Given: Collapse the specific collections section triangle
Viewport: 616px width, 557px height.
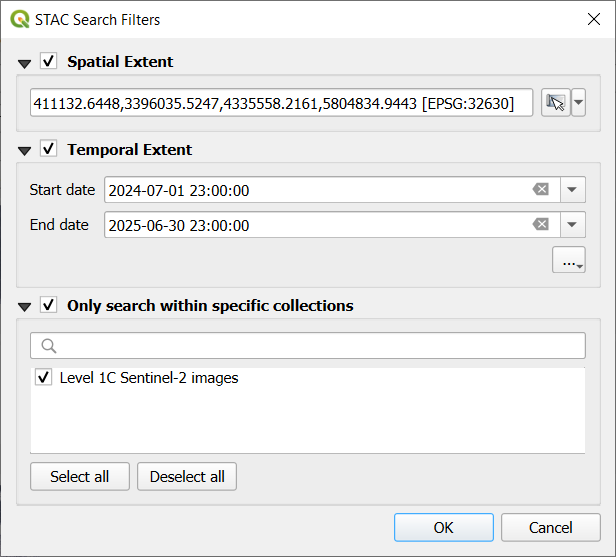Looking at the screenshot, I should click(24, 307).
